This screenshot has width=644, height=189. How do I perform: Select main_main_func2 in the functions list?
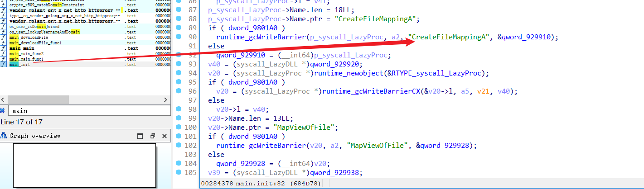pos(26,54)
